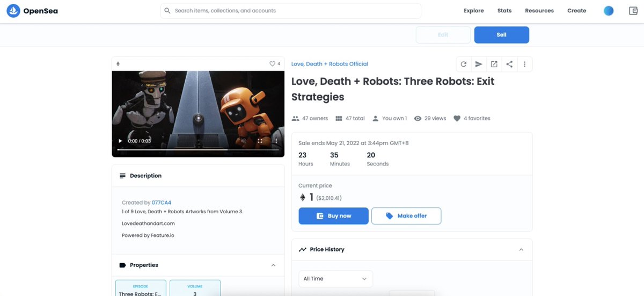
Task: Click the Episode property card
Action: pos(141,289)
